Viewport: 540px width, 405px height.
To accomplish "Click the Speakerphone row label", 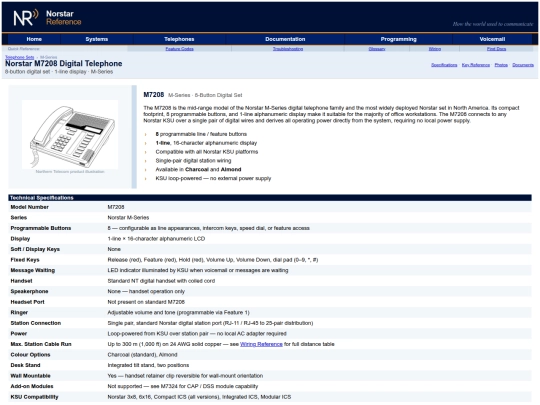I will point(29,291).
